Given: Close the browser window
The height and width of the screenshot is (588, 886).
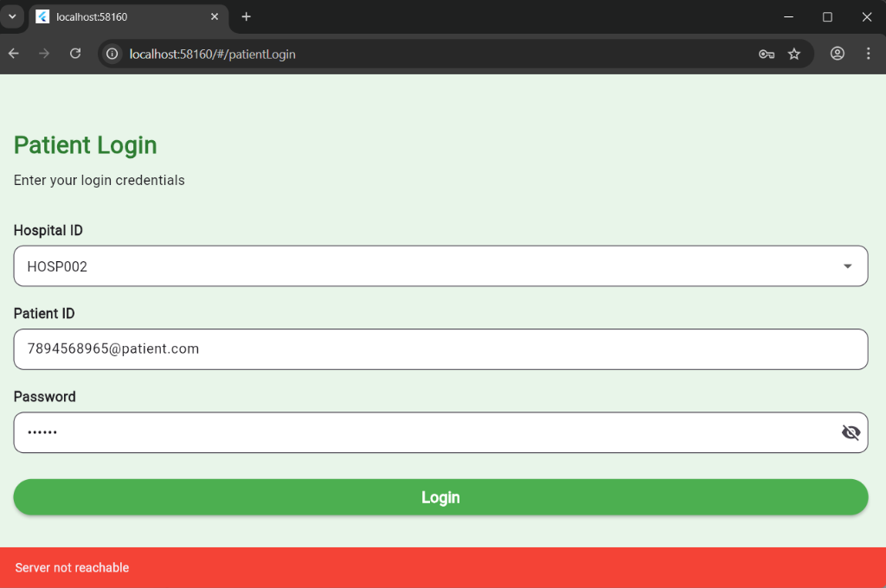Looking at the screenshot, I should (x=867, y=17).
